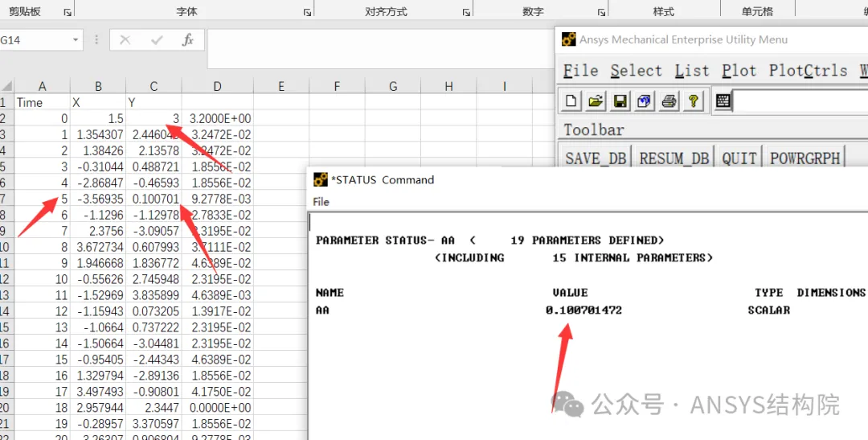Click the keyboard command prompt icon in Ansys
Image resolution: width=868 pixels, height=440 pixels.
click(723, 101)
